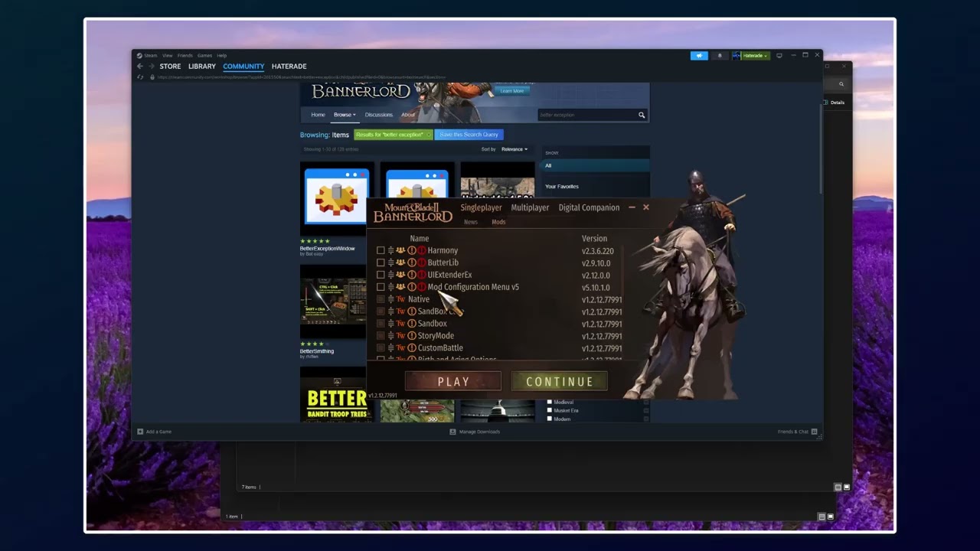This screenshot has width=980, height=551.
Task: Click the reorder handle on Native row
Action: click(x=390, y=299)
